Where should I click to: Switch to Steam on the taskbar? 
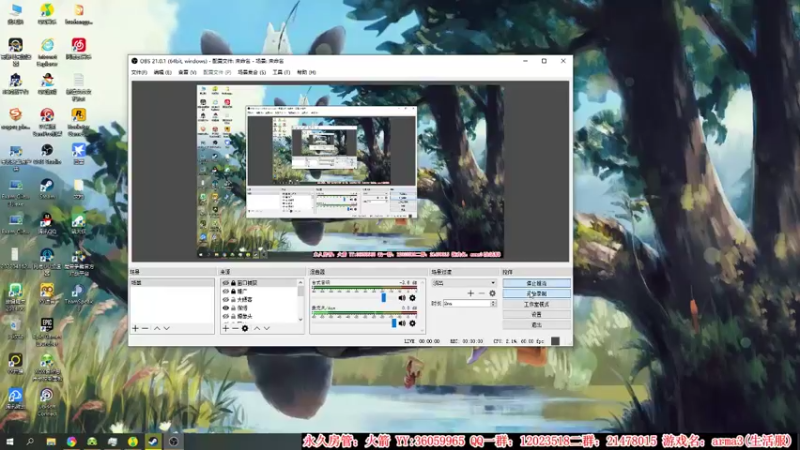[x=153, y=441]
